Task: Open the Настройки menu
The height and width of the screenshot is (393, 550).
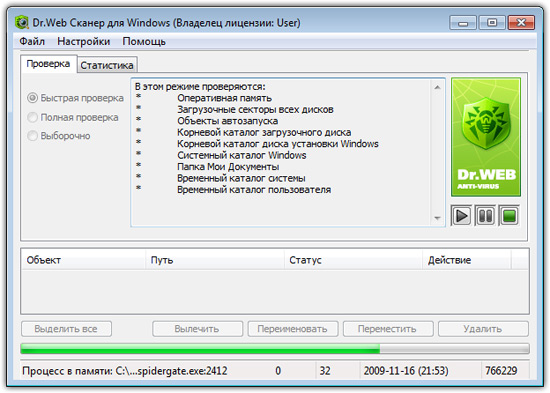Action: (83, 41)
